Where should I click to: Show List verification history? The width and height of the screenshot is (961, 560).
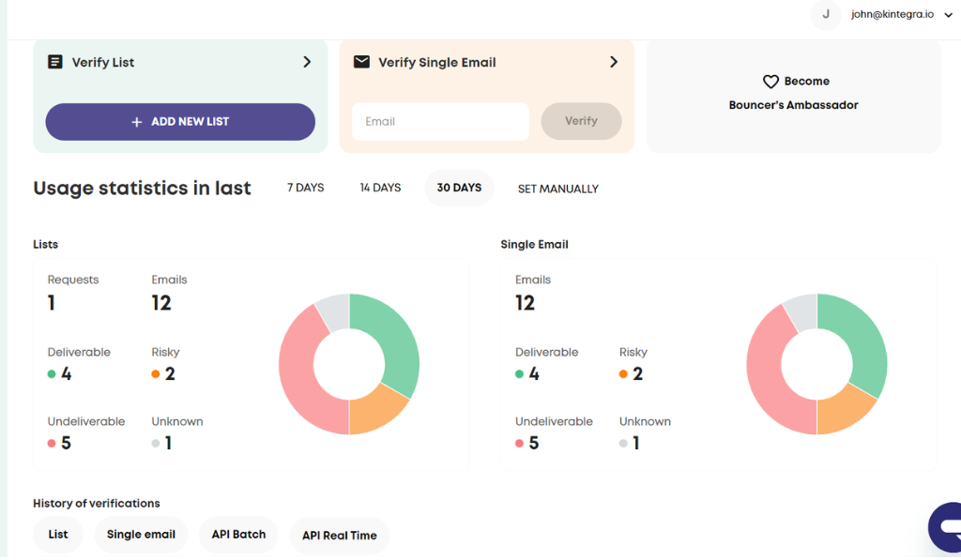pyautogui.click(x=58, y=535)
